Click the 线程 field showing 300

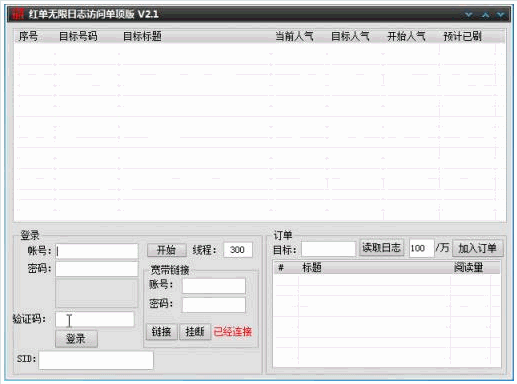pos(238,250)
